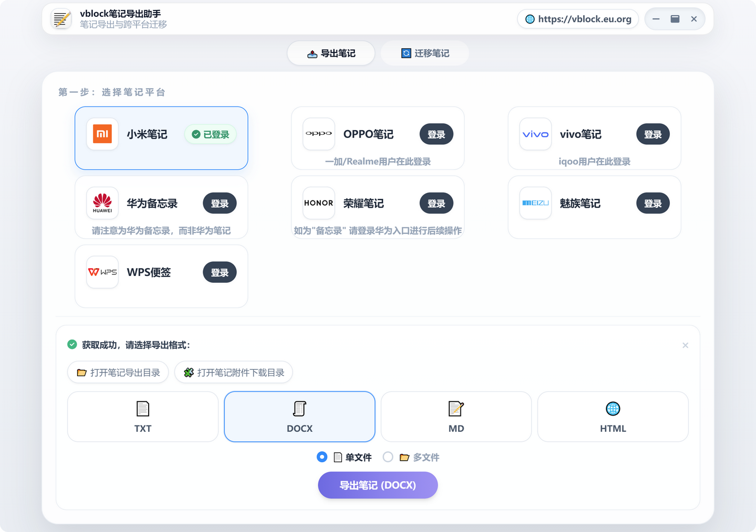756x532 pixels.
Task: Click the Meizu logo icon
Action: click(535, 203)
